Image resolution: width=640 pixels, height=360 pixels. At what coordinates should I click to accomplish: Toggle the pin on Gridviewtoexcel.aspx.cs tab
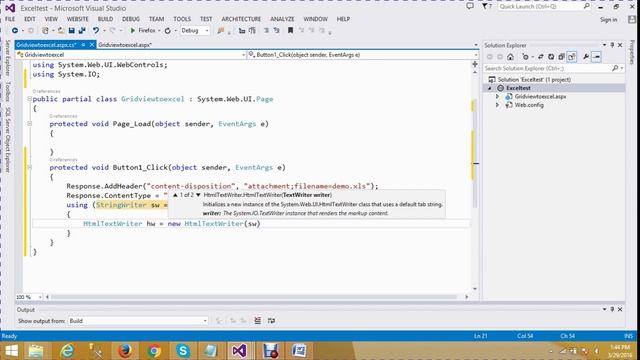click(83, 45)
